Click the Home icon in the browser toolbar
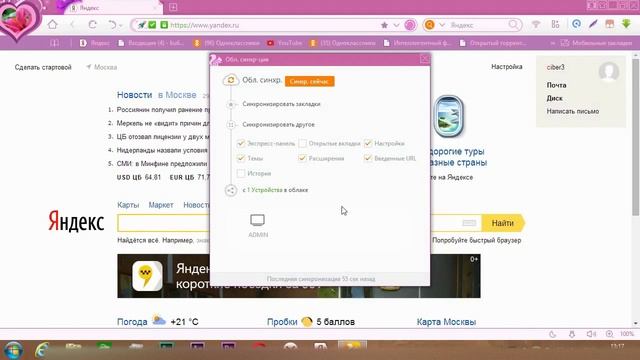 point(52,24)
